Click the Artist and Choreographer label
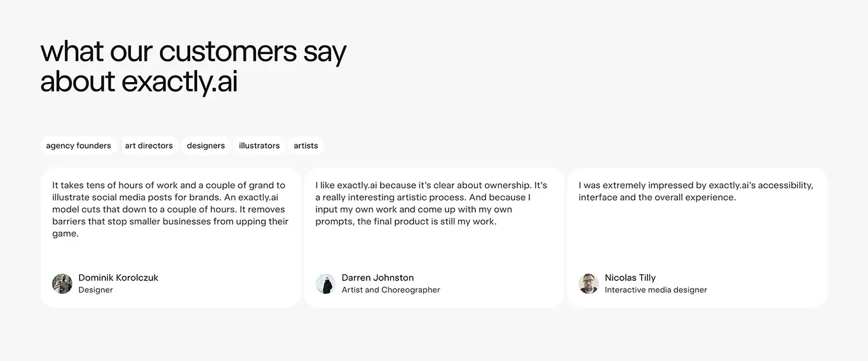The width and height of the screenshot is (868, 361). coord(391,290)
